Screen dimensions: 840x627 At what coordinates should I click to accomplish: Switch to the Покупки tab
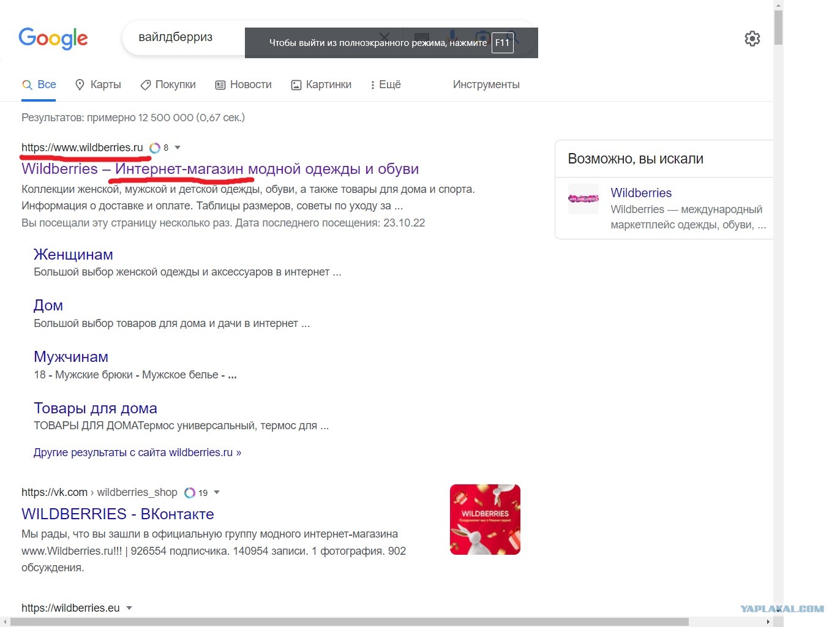click(x=168, y=84)
